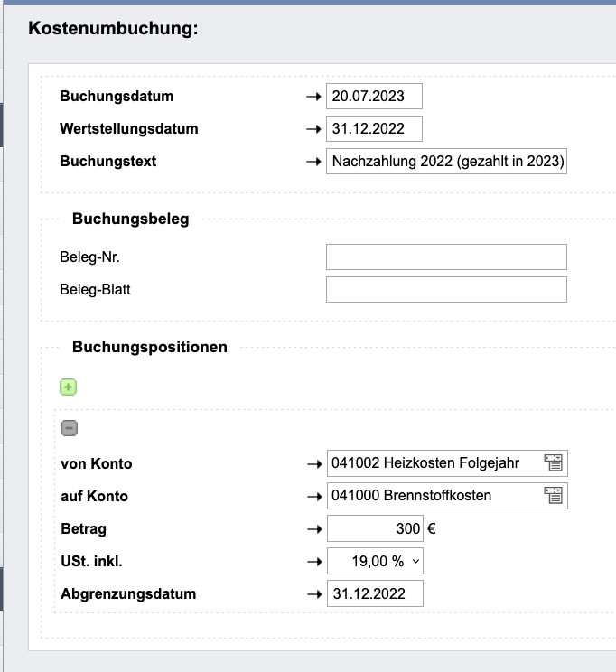Remove booking position with grey minus icon
Screen dimensions: 616x672
pos(69,428)
